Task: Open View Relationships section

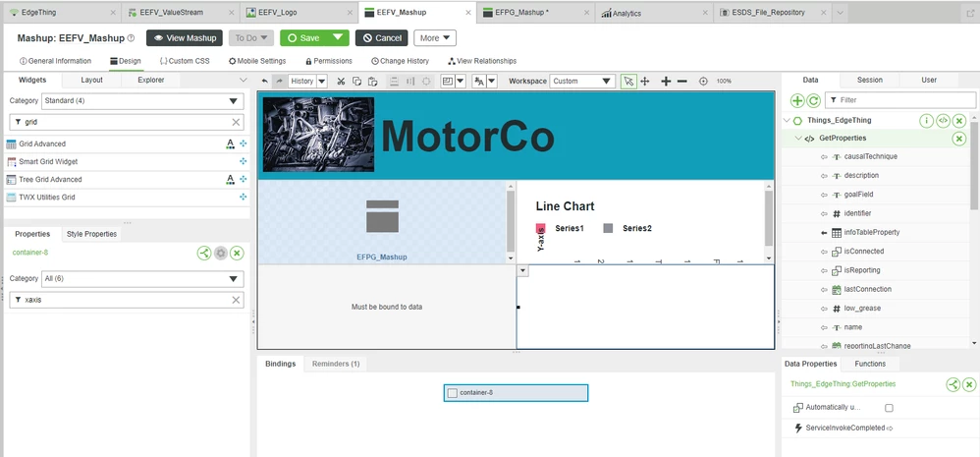Action: click(482, 61)
